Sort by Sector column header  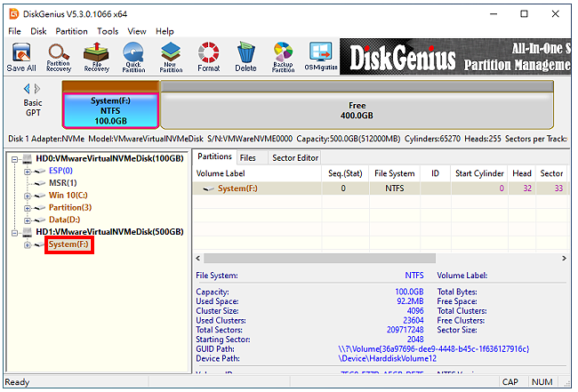pyautogui.click(x=551, y=173)
